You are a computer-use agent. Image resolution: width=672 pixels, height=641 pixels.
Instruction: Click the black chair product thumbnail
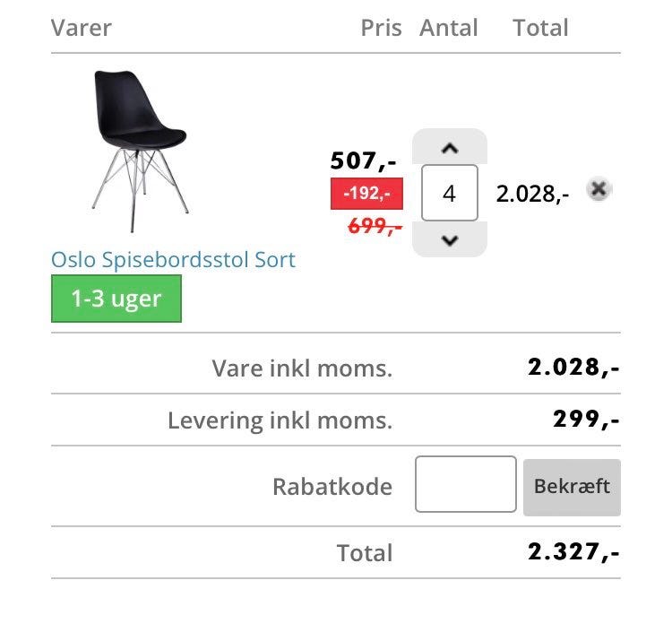139,150
